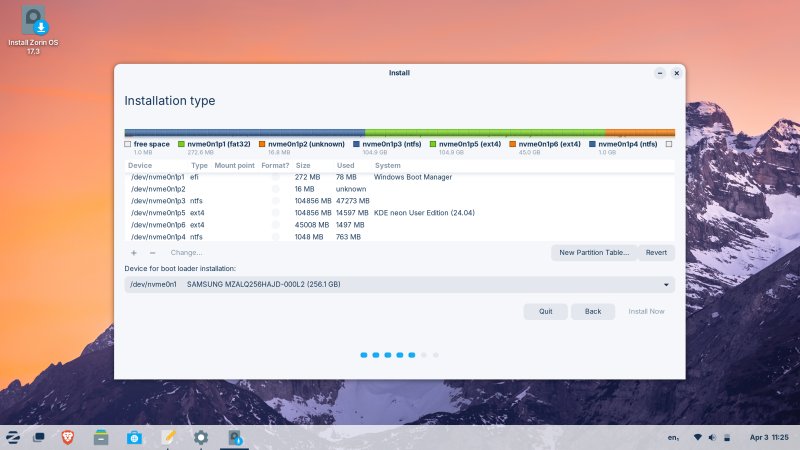Screen dimensions: 800x450
Task: Select the /dev/nvme0n1p1 efi row
Action: [300, 177]
